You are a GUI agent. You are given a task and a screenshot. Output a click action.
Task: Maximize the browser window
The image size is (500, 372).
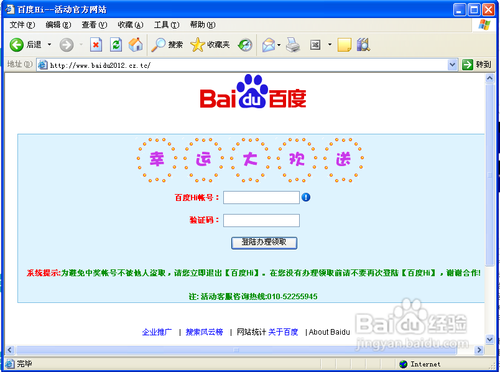point(474,9)
